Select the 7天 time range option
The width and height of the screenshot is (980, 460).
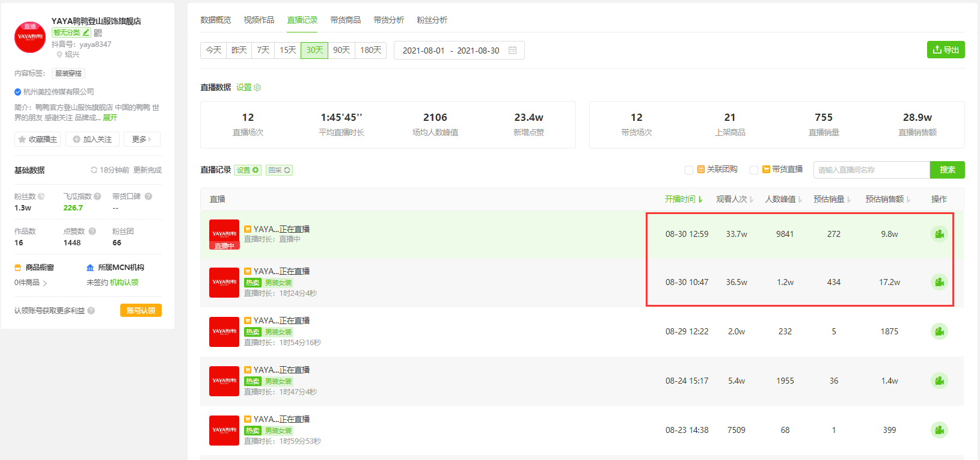point(263,51)
